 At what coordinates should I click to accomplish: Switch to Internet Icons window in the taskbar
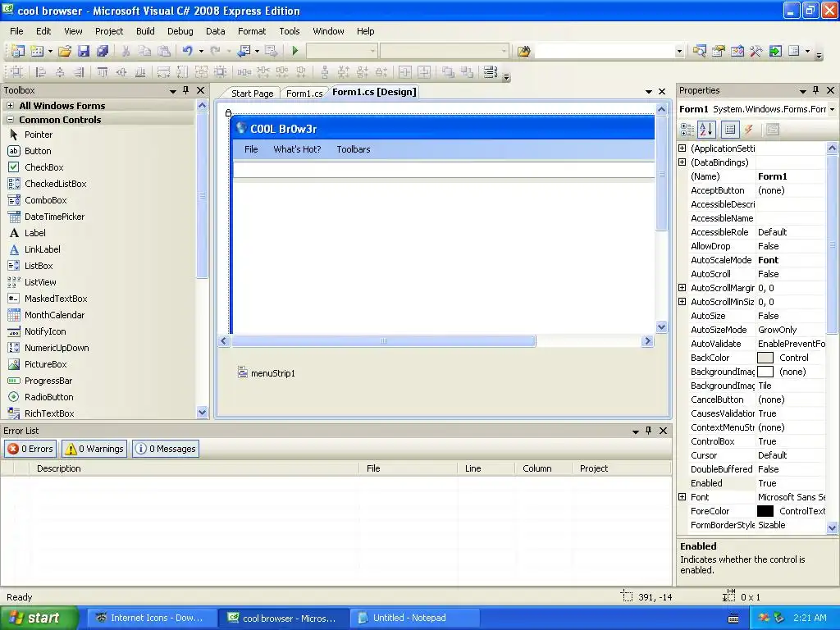pos(151,618)
